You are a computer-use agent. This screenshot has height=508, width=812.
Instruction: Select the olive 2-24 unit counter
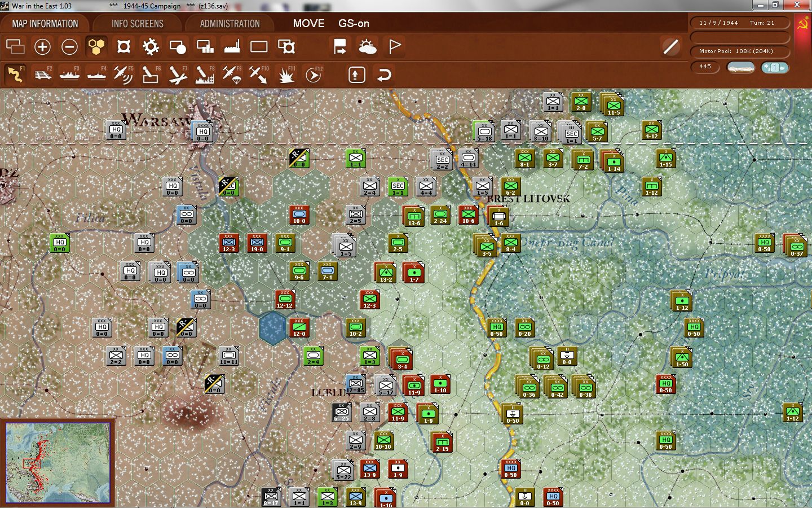440,215
